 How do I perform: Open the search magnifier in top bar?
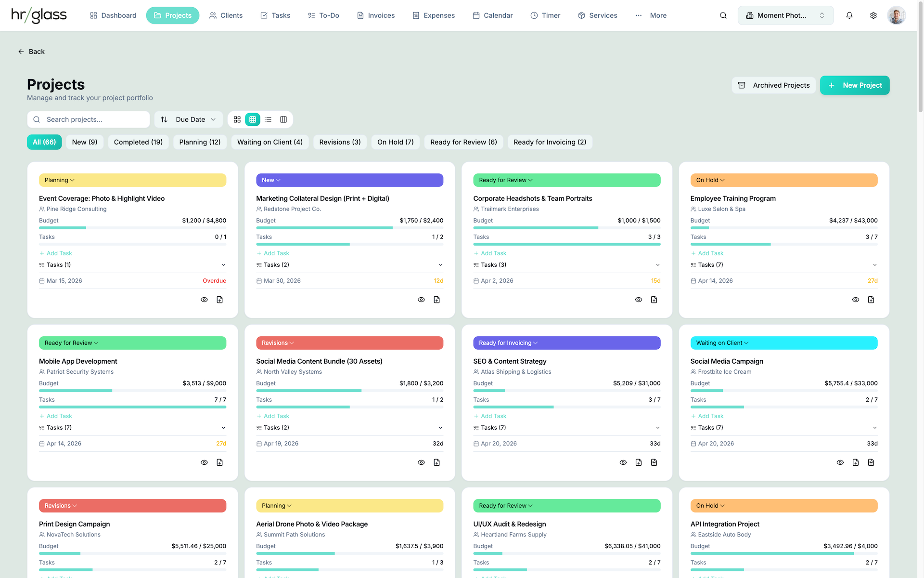(723, 15)
